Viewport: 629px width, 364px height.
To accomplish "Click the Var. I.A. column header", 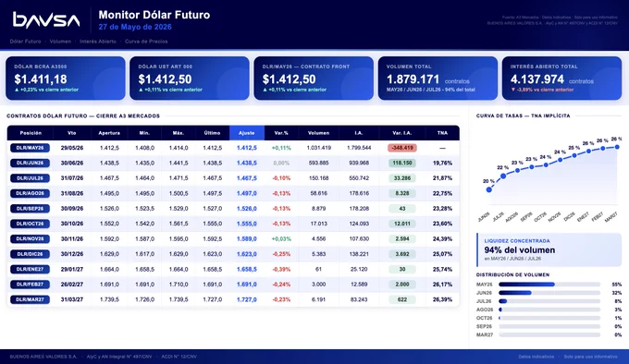I will pos(402,133).
